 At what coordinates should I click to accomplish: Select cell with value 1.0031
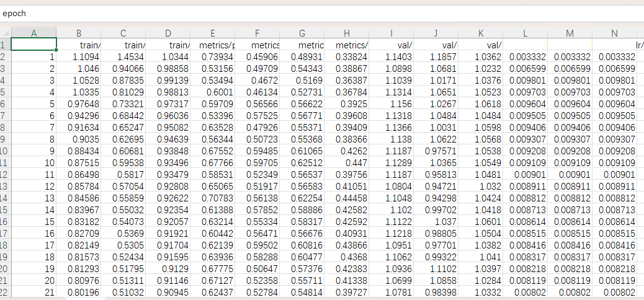click(x=436, y=128)
